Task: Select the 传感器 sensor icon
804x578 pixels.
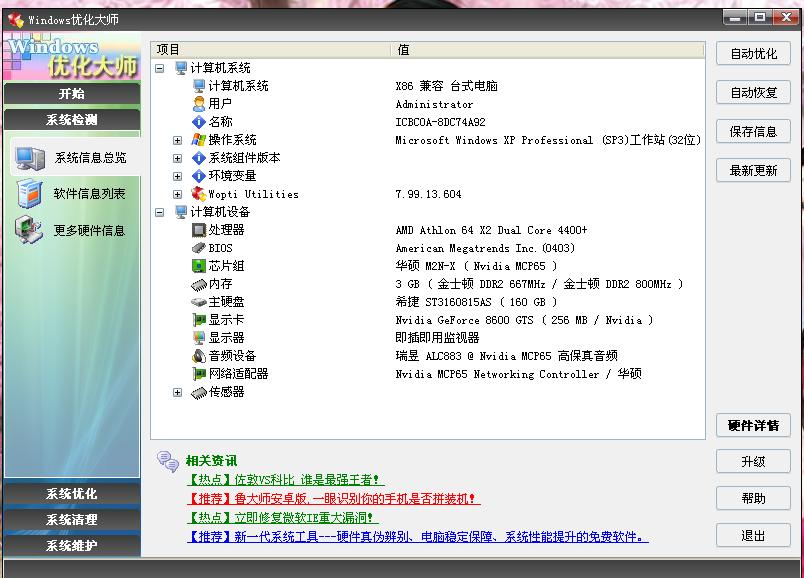Action: (x=199, y=392)
